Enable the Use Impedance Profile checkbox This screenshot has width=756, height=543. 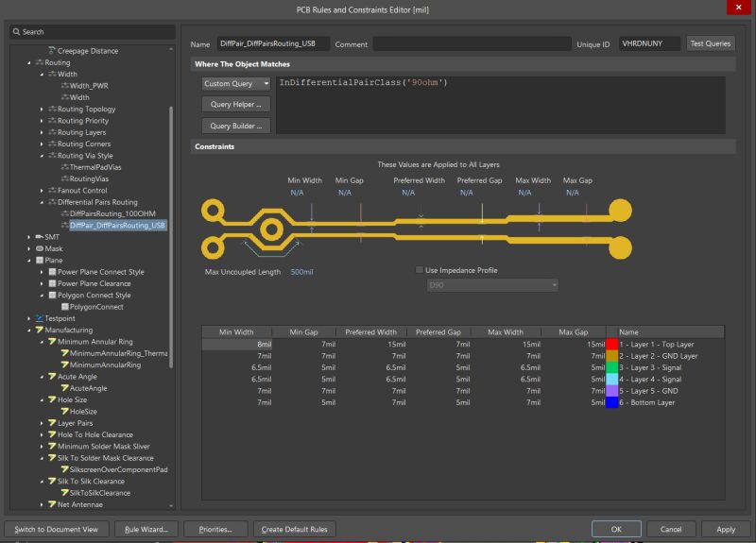420,270
